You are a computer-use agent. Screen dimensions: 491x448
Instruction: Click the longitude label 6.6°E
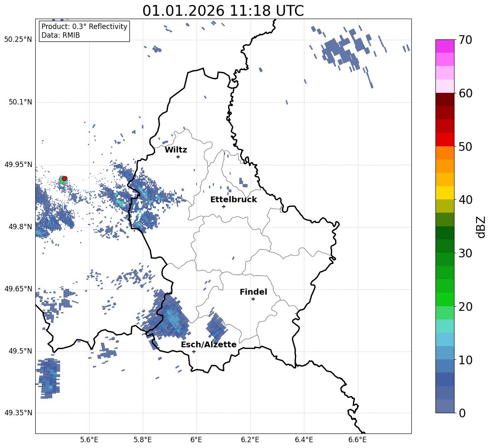(357, 440)
